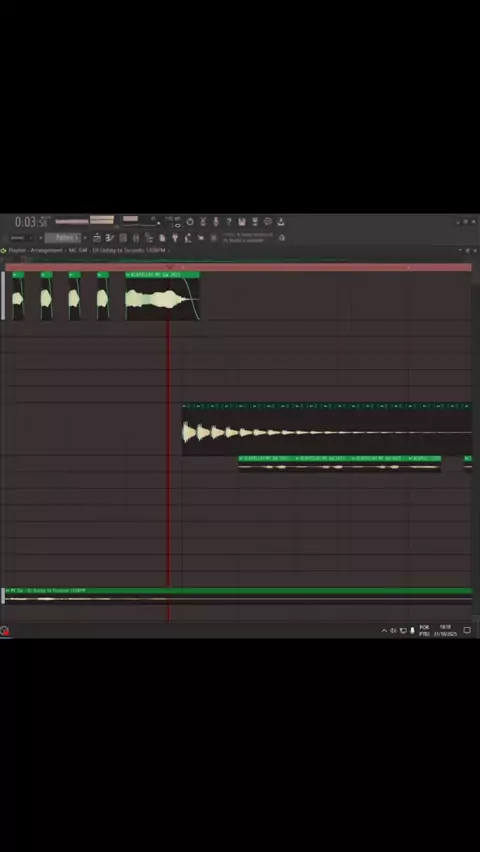Image resolution: width=480 pixels, height=852 pixels.
Task: Toggle the speaker volume tray icon
Action: (393, 631)
